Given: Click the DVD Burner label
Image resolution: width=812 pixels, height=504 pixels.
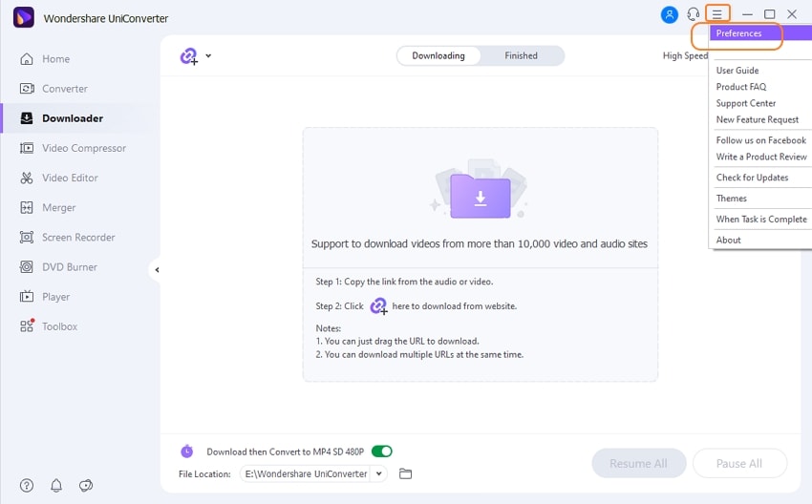Looking at the screenshot, I should [x=70, y=267].
